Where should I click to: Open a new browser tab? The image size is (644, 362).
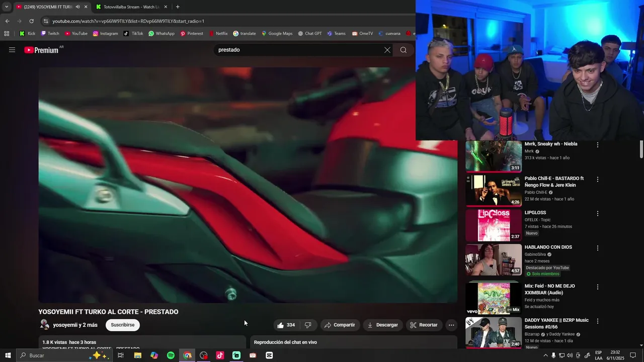coord(178,7)
